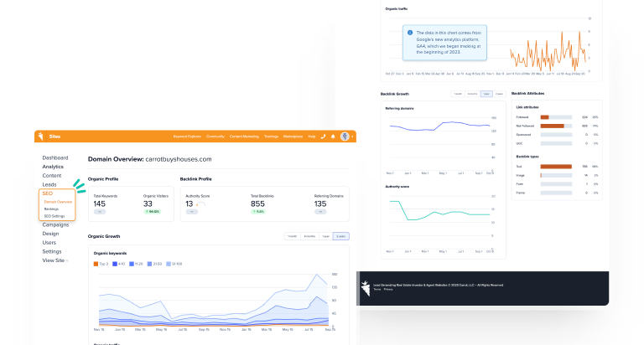The image size is (644, 345).
Task: Open Content Marketing in the top navigation
Action: coord(243,136)
